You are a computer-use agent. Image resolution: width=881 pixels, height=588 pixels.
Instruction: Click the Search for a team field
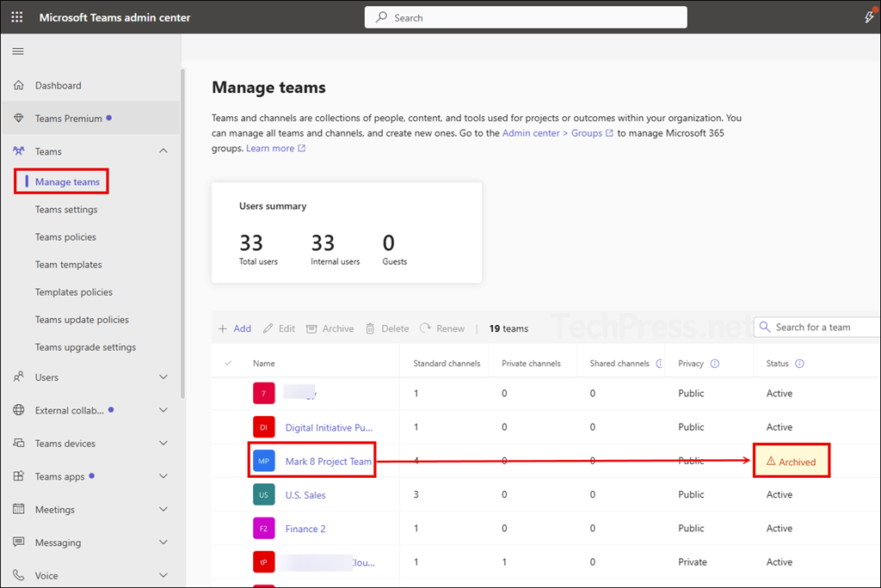click(x=817, y=327)
